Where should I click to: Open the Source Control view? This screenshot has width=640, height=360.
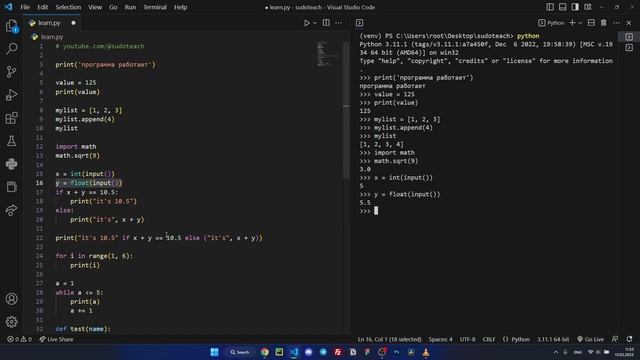point(11,72)
